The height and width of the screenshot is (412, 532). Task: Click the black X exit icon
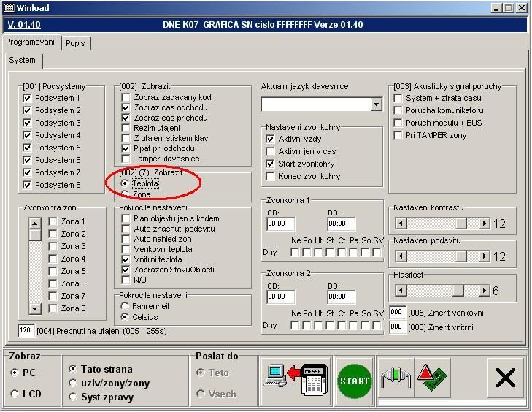click(x=505, y=378)
